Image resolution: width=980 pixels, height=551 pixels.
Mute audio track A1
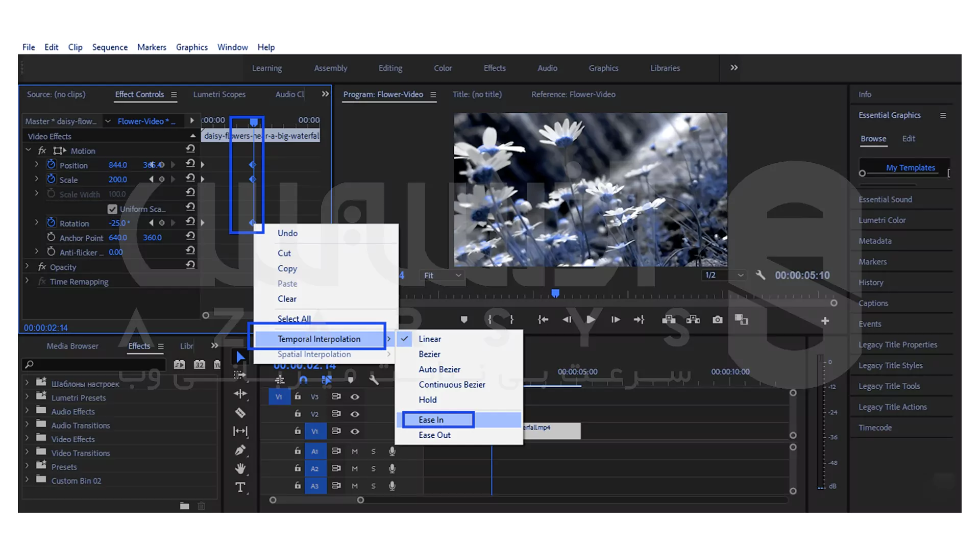[x=355, y=452]
